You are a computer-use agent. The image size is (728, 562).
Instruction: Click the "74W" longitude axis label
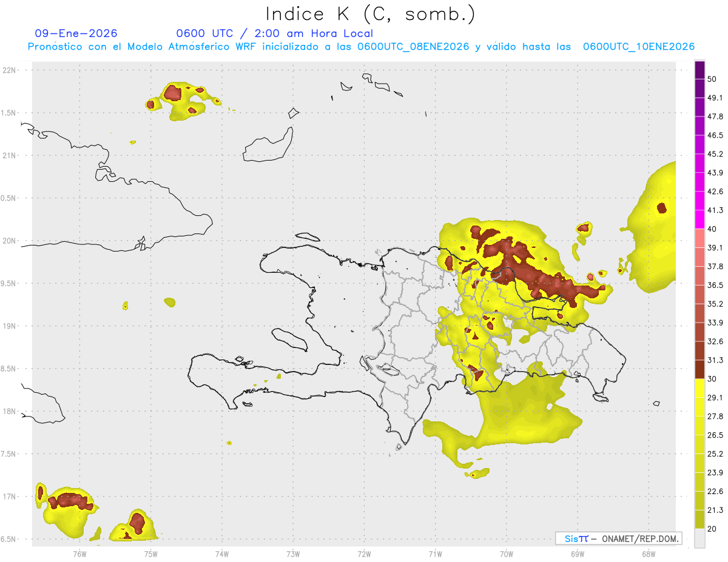tap(222, 554)
